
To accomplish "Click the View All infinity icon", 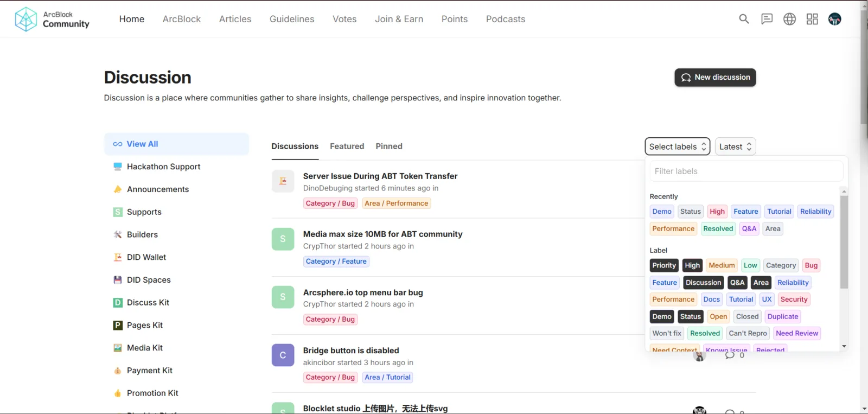I will pos(118,144).
